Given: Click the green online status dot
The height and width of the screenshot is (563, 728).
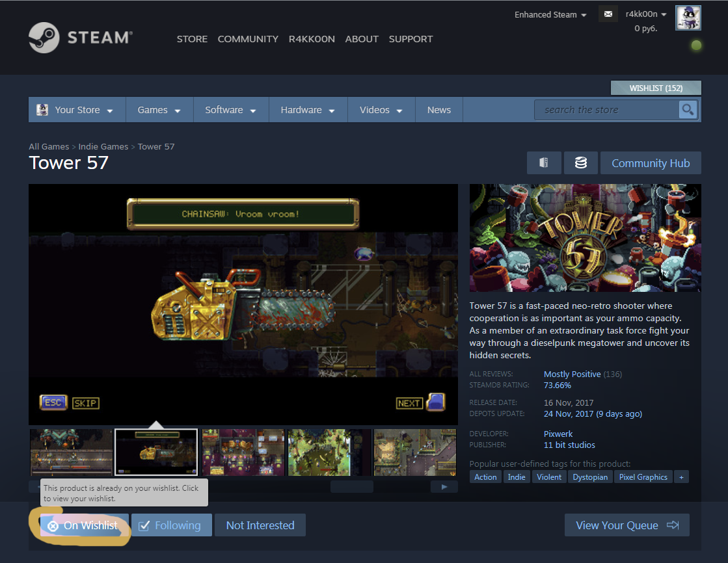Looking at the screenshot, I should click(x=696, y=45).
